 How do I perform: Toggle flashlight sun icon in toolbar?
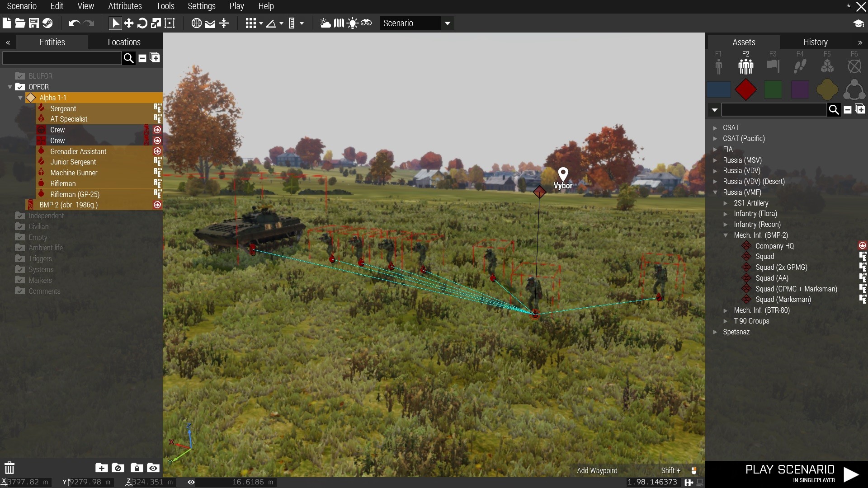(353, 23)
